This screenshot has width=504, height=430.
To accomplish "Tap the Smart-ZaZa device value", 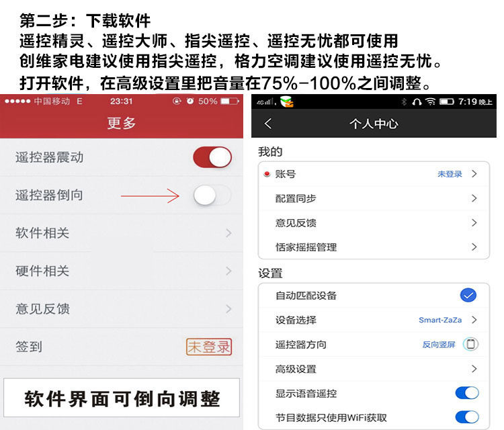I will [440, 320].
